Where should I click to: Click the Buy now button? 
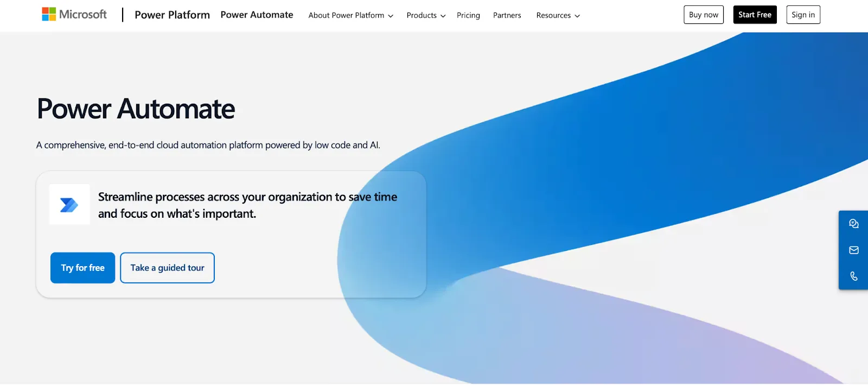[x=704, y=15]
